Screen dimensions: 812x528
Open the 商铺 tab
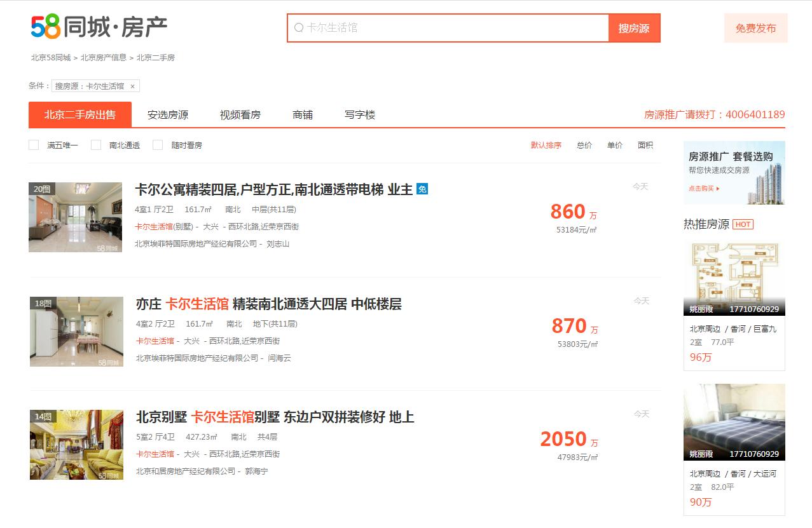tap(302, 114)
